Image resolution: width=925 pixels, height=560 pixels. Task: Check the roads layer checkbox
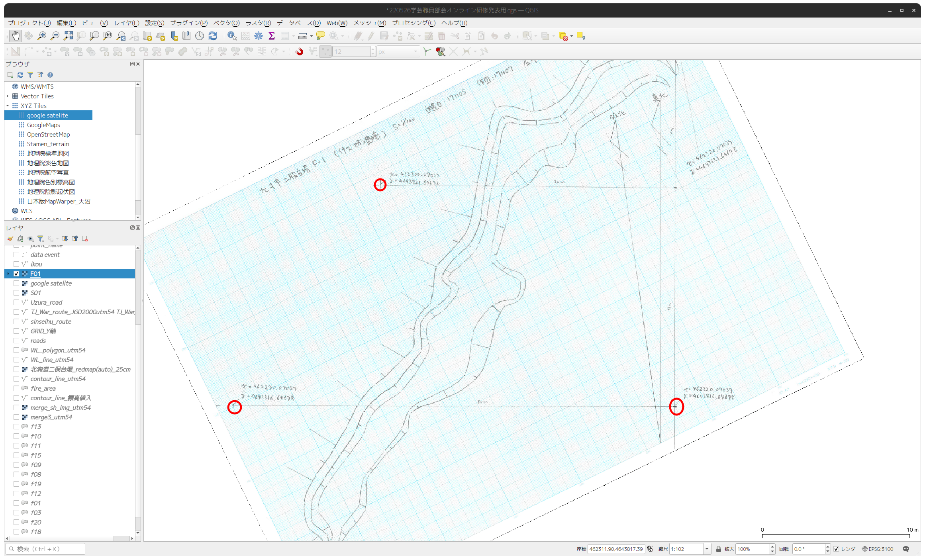[x=16, y=341]
